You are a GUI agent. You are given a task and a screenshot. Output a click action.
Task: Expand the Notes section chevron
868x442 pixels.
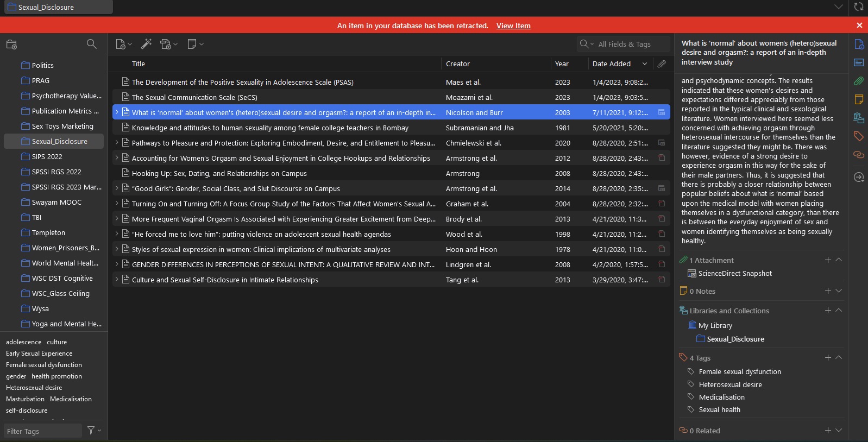click(x=839, y=291)
